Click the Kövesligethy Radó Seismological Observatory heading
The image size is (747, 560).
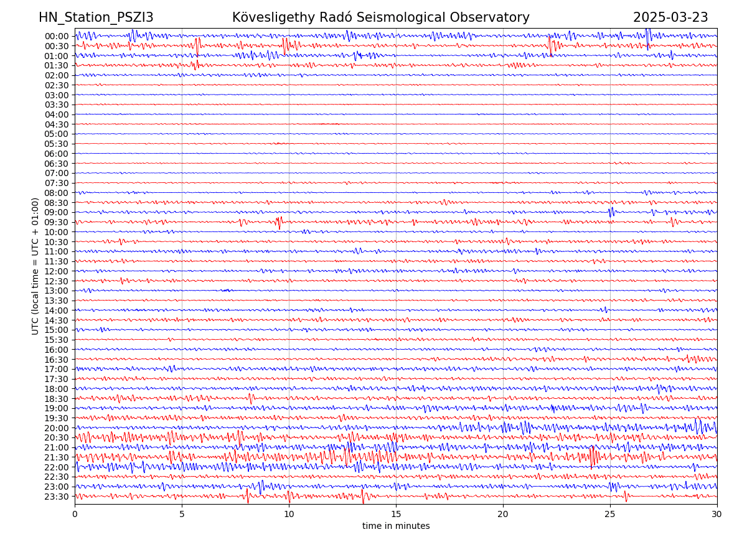pyautogui.click(x=380, y=17)
